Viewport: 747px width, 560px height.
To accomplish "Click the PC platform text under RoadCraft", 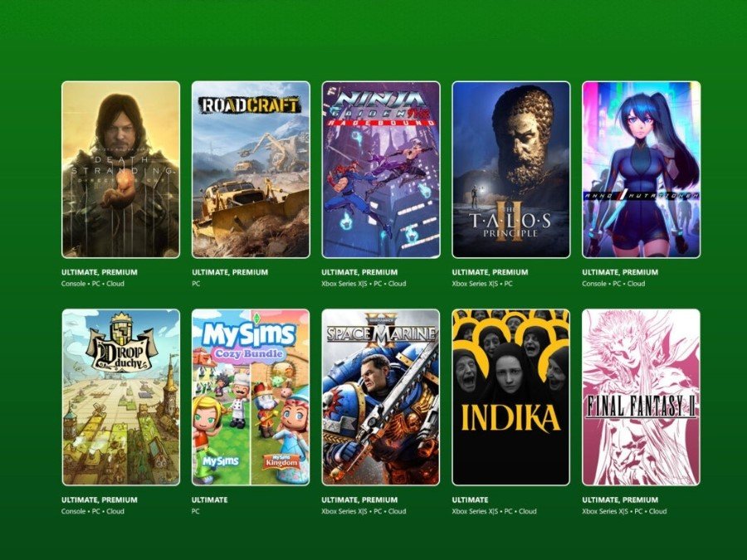I will (196, 284).
